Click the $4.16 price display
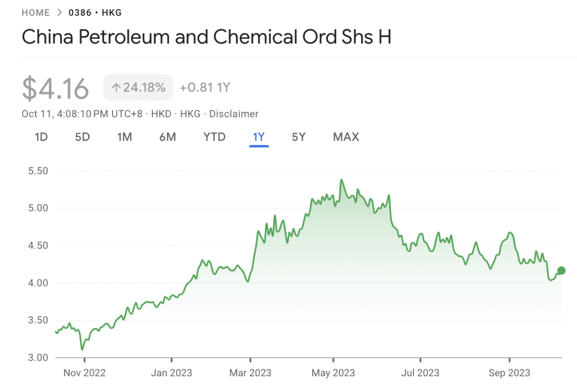Viewport: 577px width, 392px height. (55, 87)
